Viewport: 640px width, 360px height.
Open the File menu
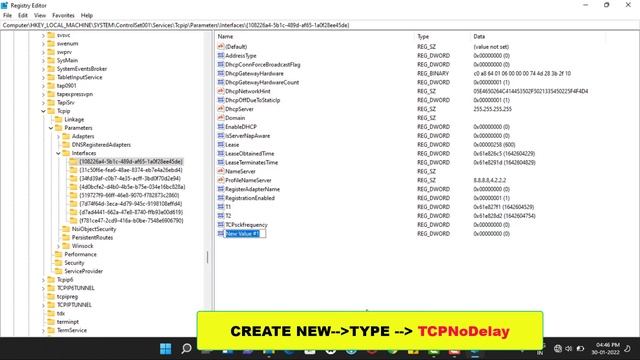pyautogui.click(x=7, y=15)
